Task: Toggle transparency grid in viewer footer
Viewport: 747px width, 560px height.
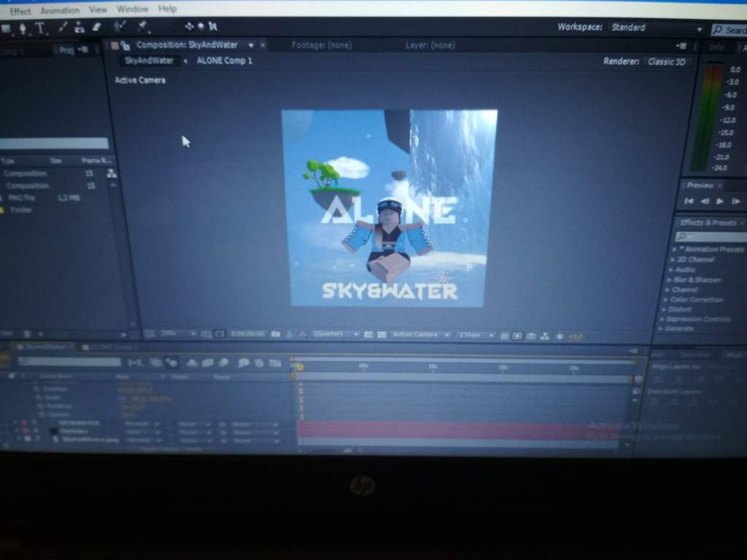Action: pos(382,335)
